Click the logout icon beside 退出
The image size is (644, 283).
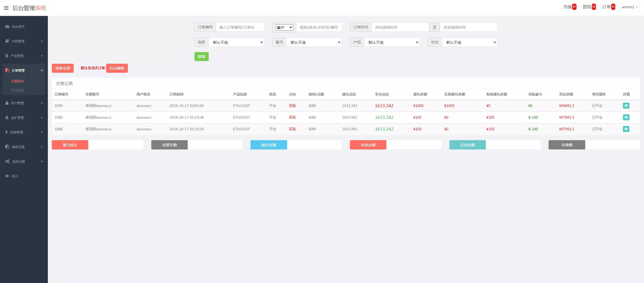coord(7,176)
